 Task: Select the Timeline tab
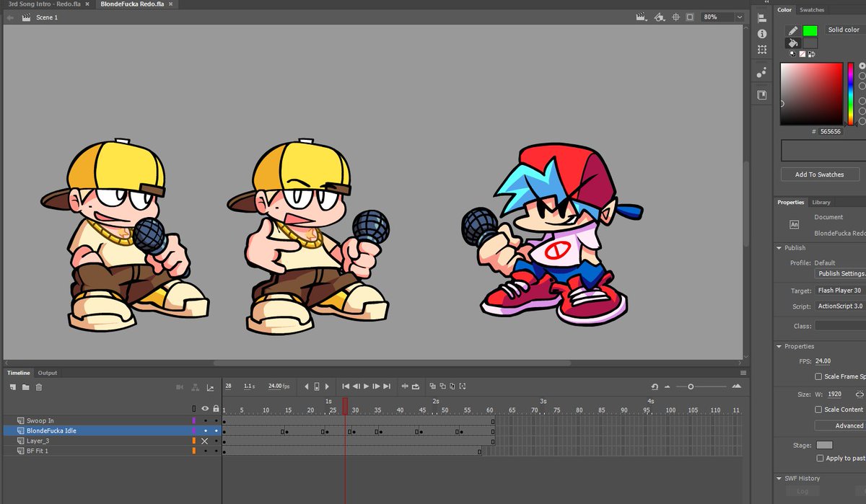tap(19, 373)
